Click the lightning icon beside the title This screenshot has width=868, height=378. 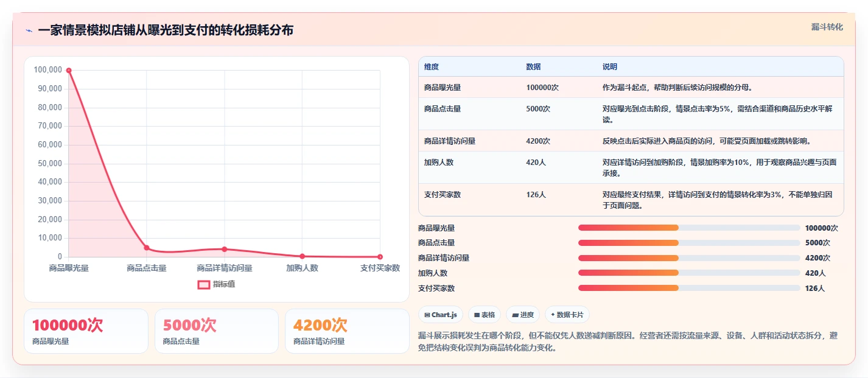tap(29, 30)
